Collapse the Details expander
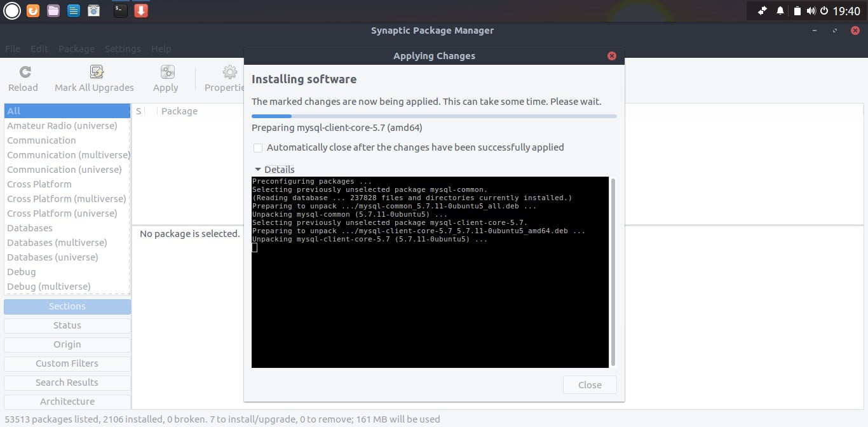Viewport: 868px width, 427px height. [x=275, y=170]
